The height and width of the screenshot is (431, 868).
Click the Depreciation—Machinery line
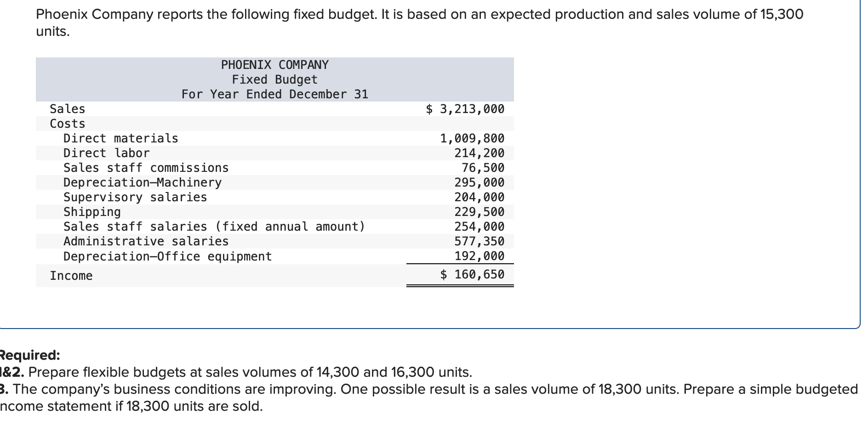pyautogui.click(x=142, y=182)
